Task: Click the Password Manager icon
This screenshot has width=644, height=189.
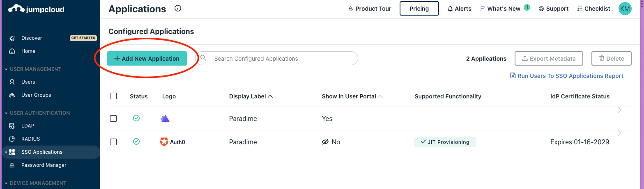Action: (12, 165)
